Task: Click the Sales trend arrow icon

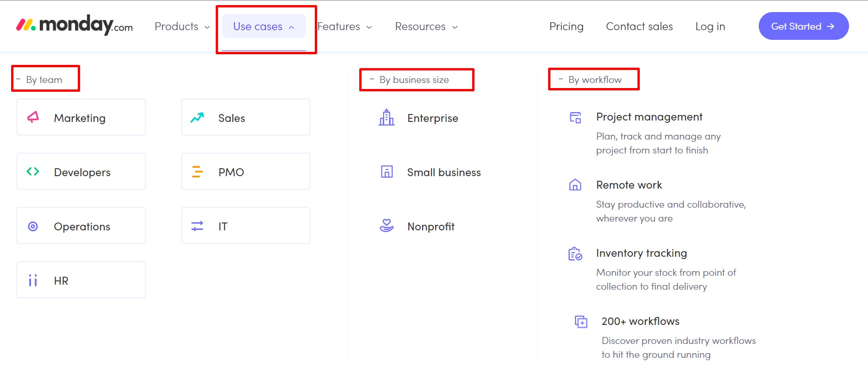Action: pos(197,118)
